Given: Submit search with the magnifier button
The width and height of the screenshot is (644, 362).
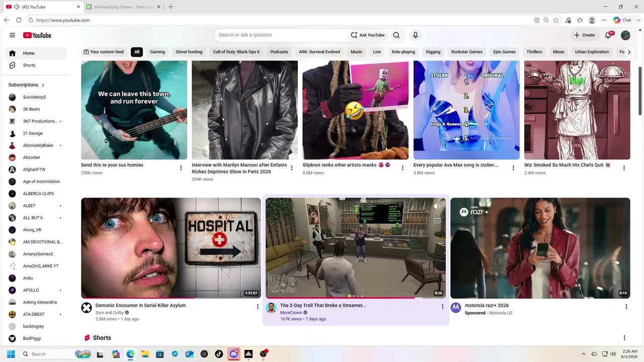Looking at the screenshot, I should click(396, 35).
